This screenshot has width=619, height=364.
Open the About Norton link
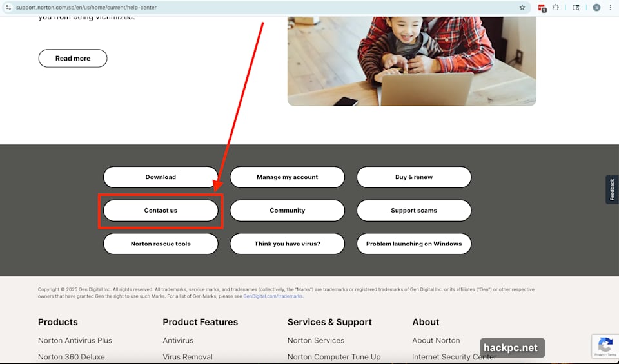[x=436, y=340]
